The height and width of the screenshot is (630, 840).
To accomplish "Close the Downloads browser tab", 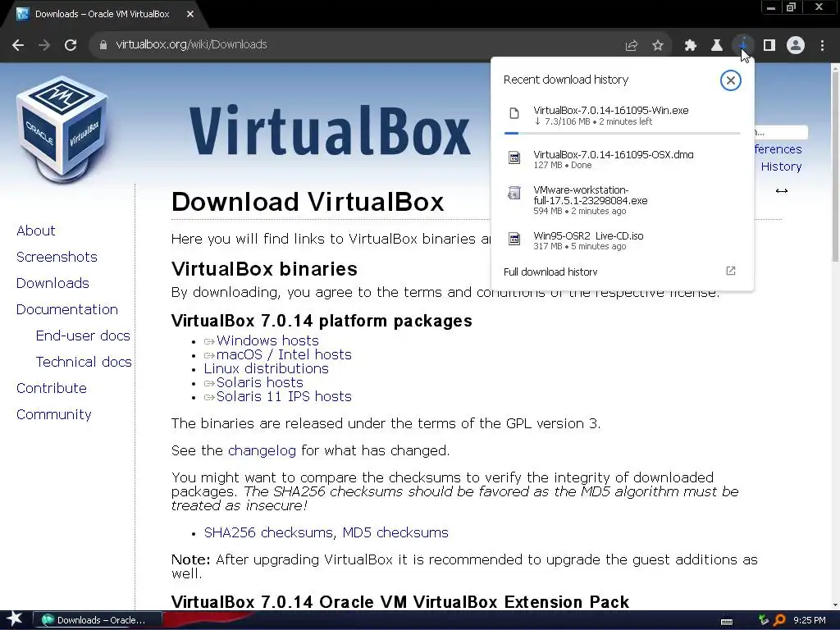I will point(190,15).
